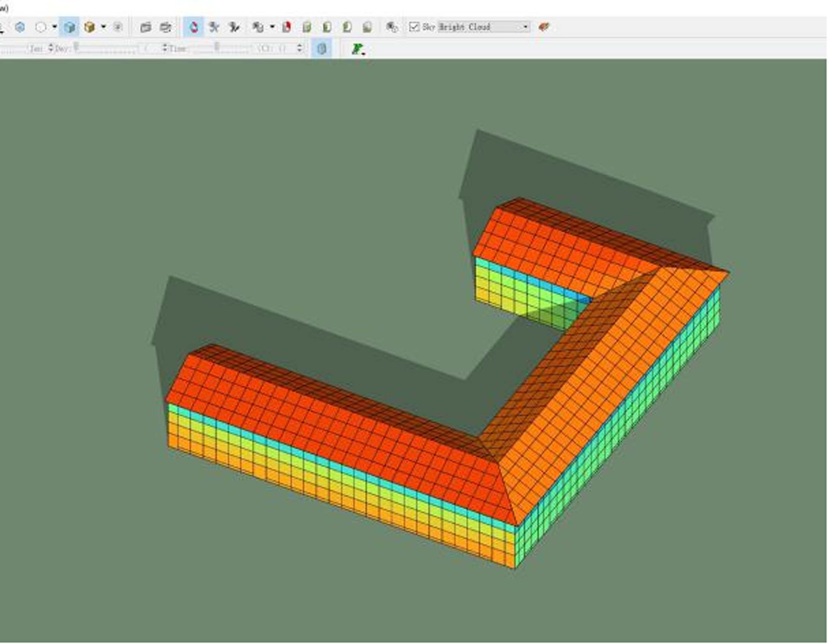The height and width of the screenshot is (644, 828).
Task: Click the month spinner arrows
Action: (51, 48)
